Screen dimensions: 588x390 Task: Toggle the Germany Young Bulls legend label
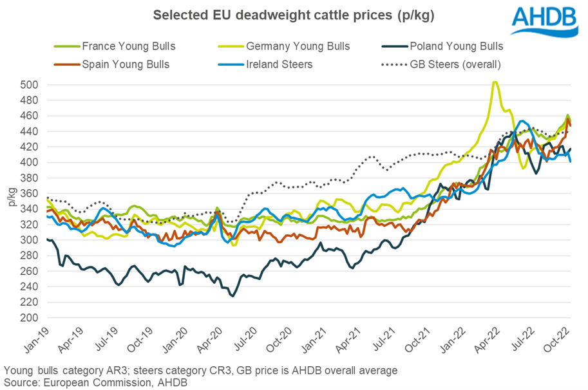(x=298, y=47)
